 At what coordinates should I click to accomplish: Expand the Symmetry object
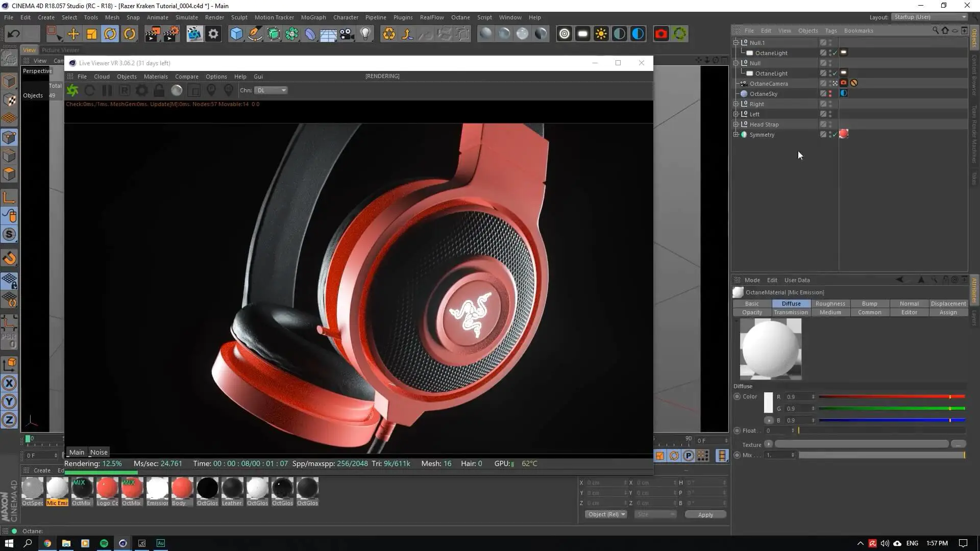[736, 135]
